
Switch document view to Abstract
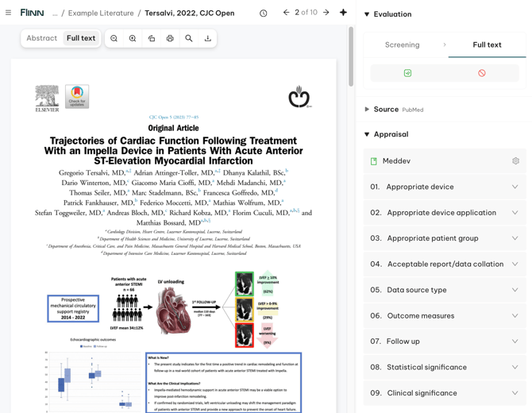[42, 38]
